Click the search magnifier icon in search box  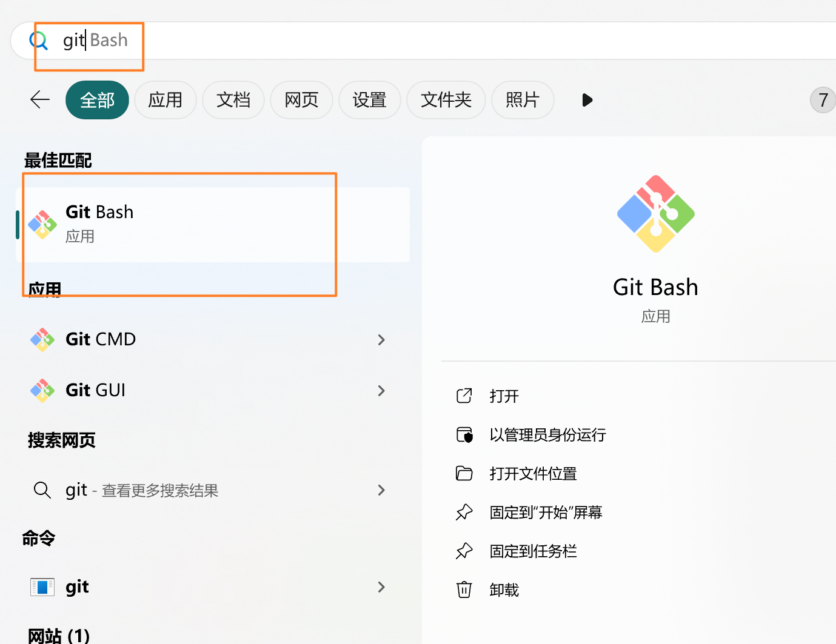pos(39,41)
